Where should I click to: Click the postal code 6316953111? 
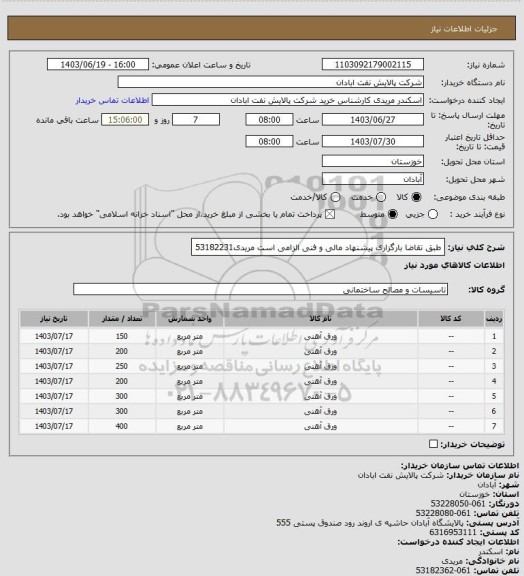point(453,532)
